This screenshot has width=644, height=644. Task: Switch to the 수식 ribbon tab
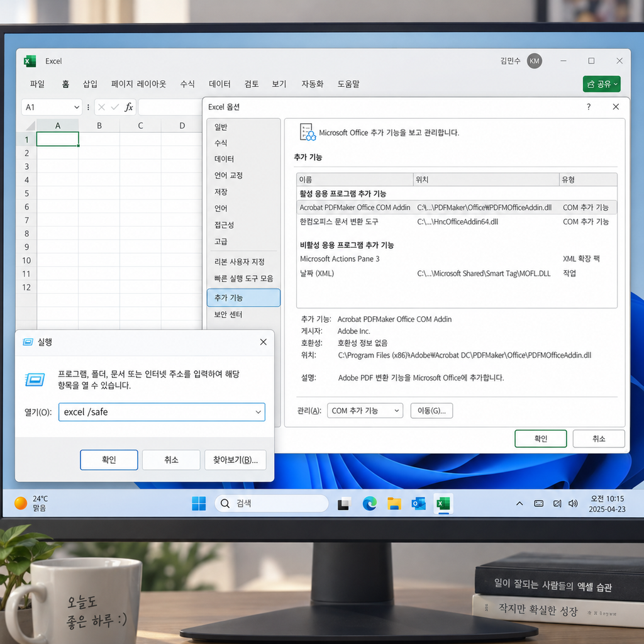[187, 84]
